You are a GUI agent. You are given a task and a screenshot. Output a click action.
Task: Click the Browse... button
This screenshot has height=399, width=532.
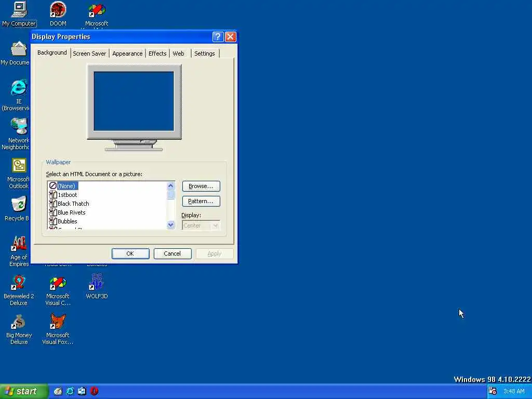[x=201, y=187]
